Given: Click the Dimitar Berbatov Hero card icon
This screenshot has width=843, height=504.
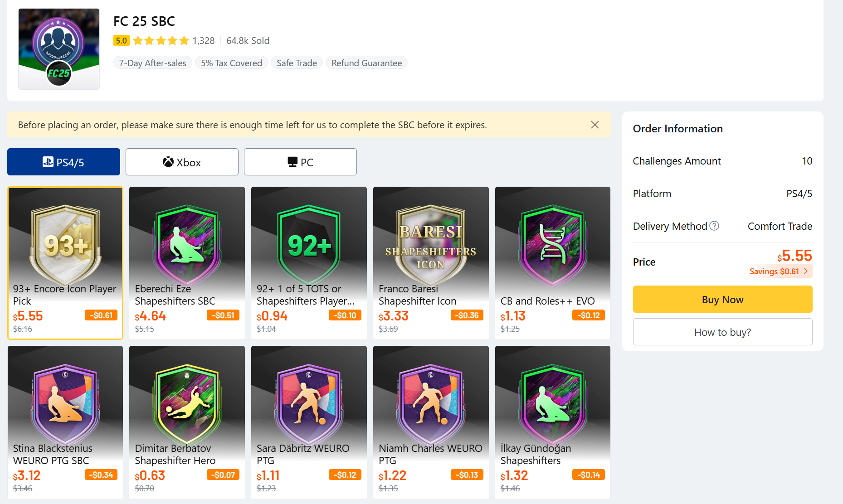Looking at the screenshot, I should [187, 403].
